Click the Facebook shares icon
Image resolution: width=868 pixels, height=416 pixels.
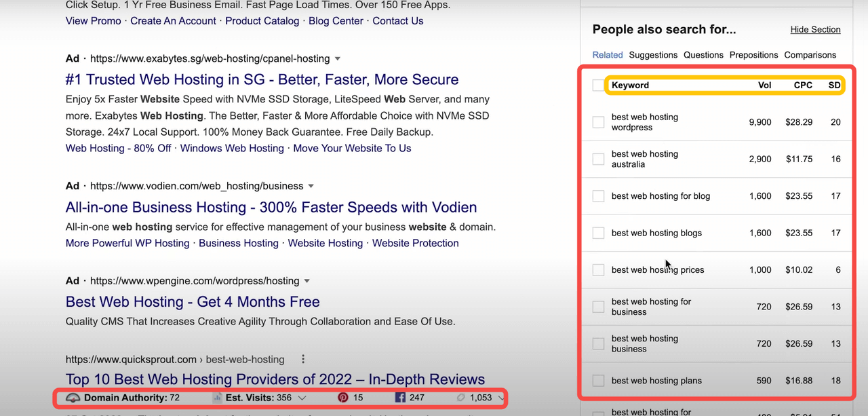point(399,398)
